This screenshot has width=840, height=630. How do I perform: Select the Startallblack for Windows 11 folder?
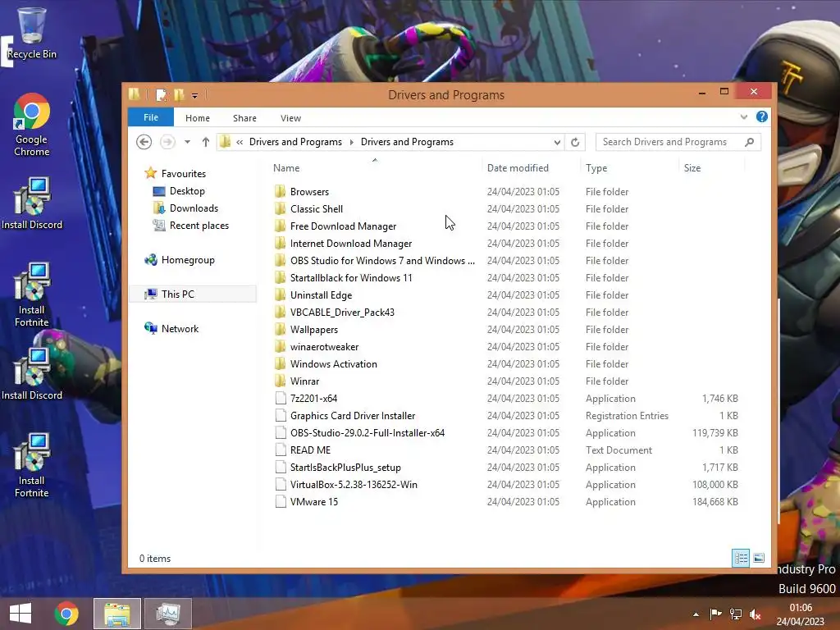[x=351, y=277]
